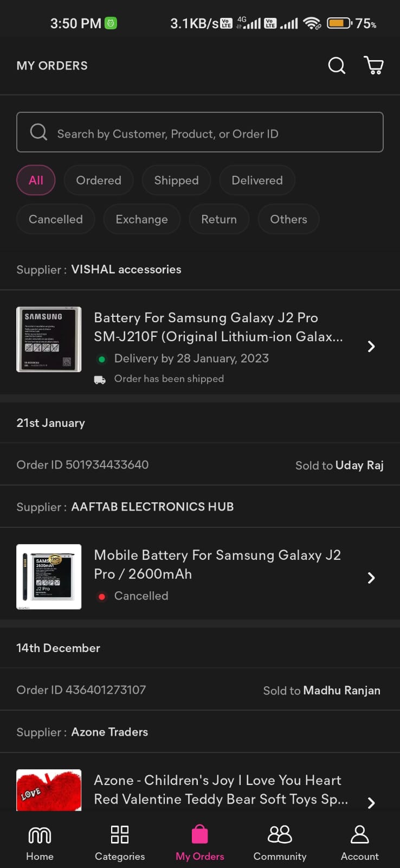Screen dimensions: 400x868
Task: Open the shopping cart
Action: click(x=373, y=66)
